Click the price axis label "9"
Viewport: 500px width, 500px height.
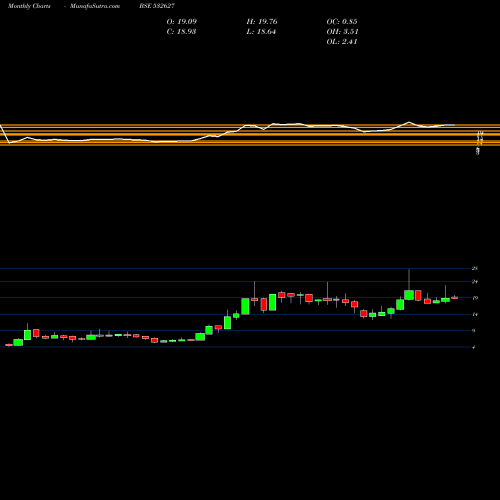click(473, 331)
